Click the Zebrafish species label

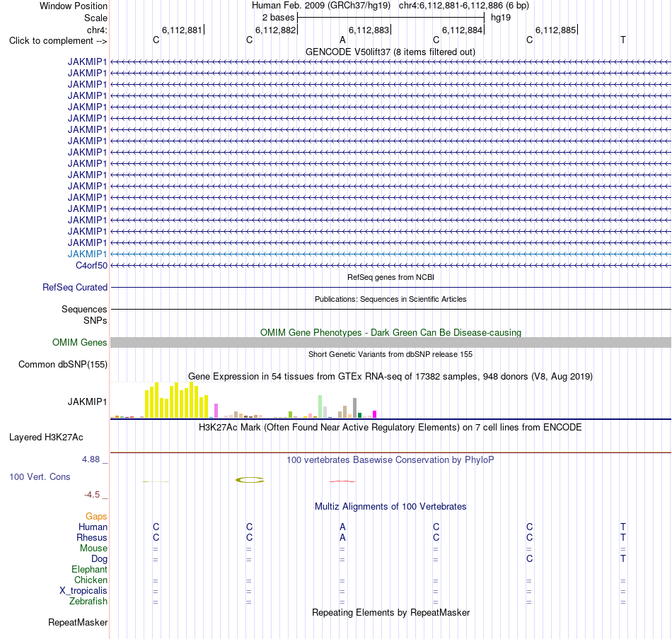click(x=88, y=602)
